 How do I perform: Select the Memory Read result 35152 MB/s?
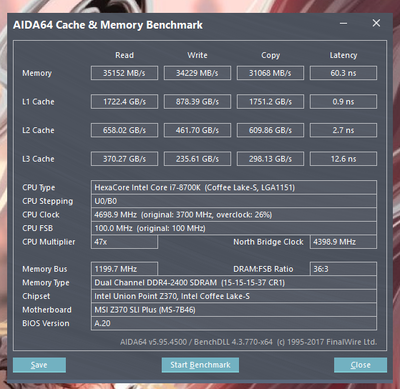point(124,73)
